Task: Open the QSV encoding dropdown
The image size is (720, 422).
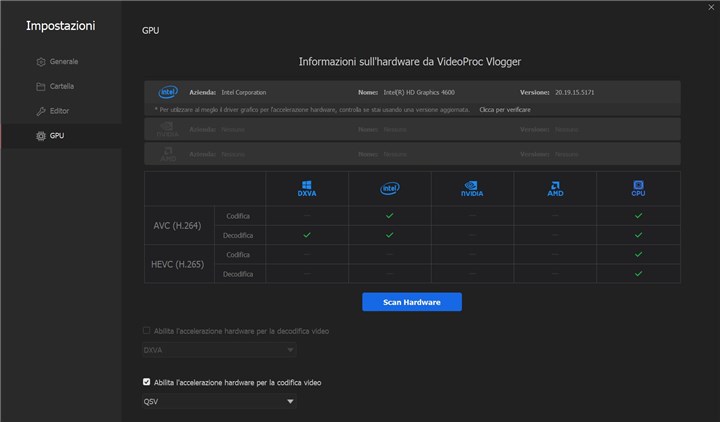Action: point(219,402)
